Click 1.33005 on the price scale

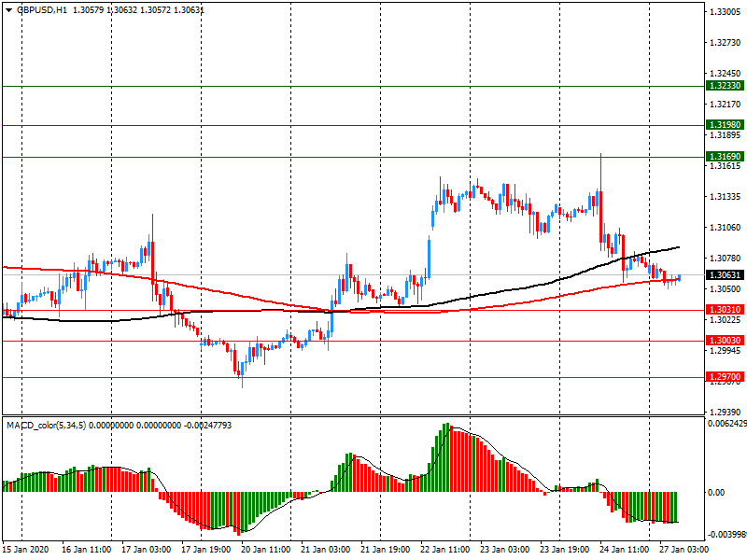(x=725, y=12)
